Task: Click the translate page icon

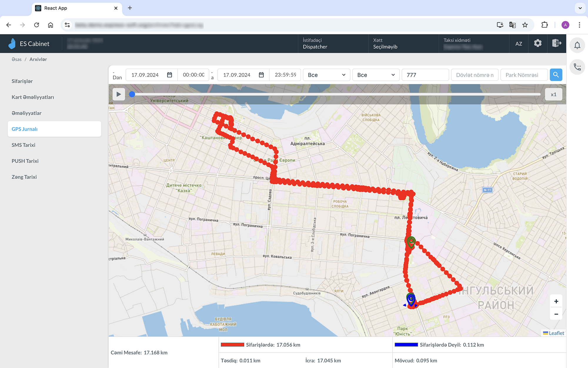Action: coord(512,25)
